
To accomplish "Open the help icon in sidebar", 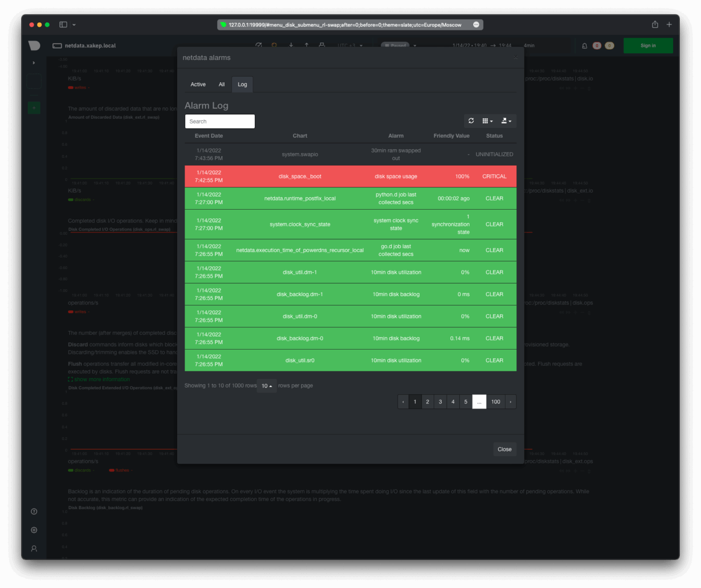I will (x=34, y=511).
